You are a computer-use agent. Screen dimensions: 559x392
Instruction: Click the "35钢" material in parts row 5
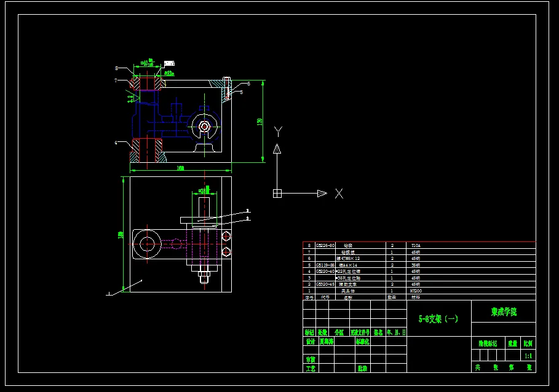pyautogui.click(x=415, y=265)
